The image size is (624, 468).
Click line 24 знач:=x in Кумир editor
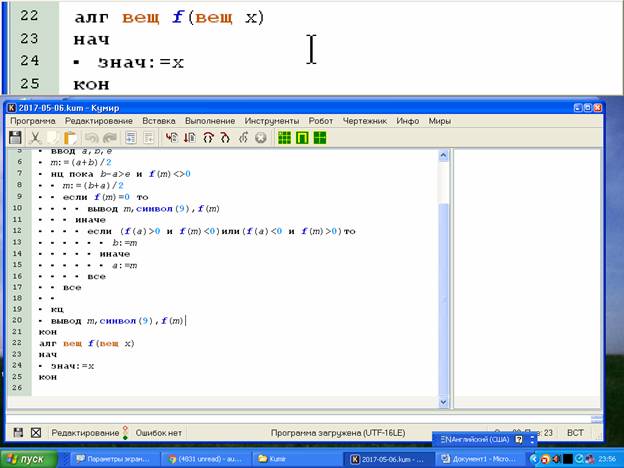(x=72, y=366)
